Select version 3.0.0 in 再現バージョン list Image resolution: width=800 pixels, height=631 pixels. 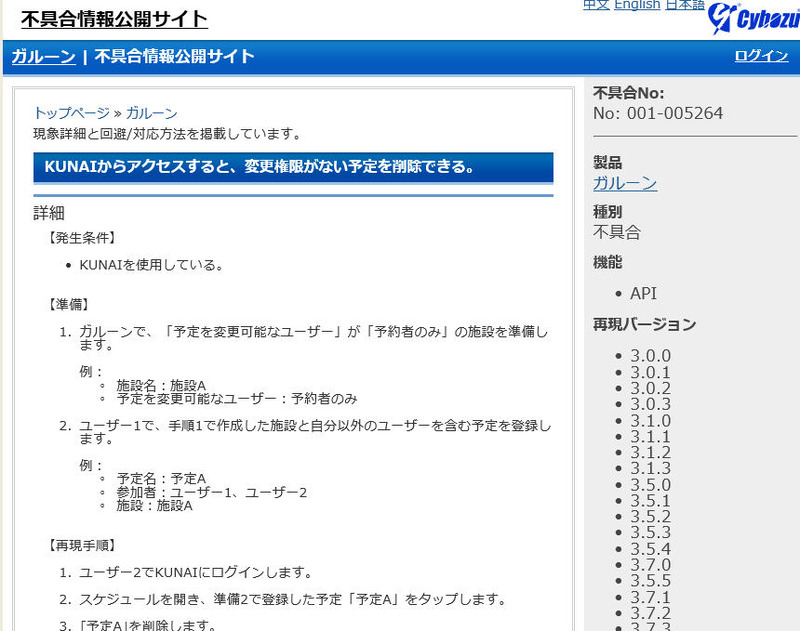(x=650, y=356)
